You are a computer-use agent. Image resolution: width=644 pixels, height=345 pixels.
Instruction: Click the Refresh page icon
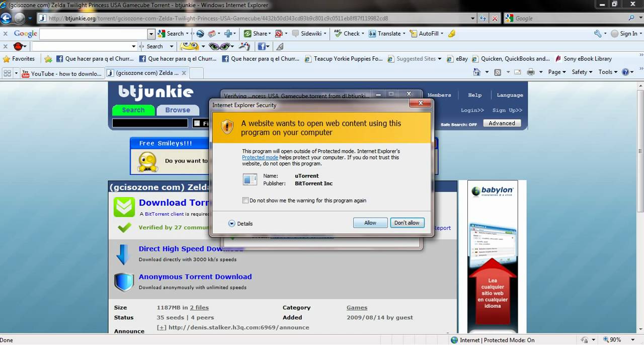(x=483, y=18)
